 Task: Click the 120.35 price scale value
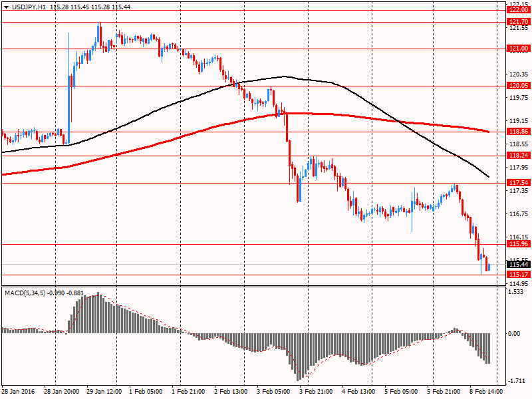(x=519, y=74)
